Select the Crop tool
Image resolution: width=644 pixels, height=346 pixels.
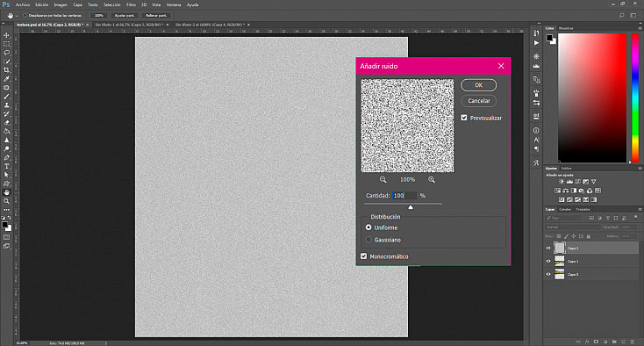(x=6, y=70)
